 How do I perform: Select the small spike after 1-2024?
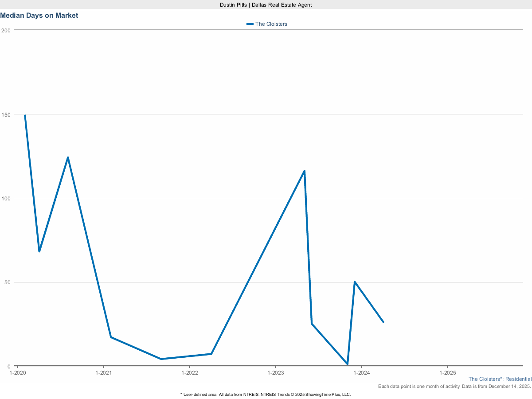tap(355, 281)
